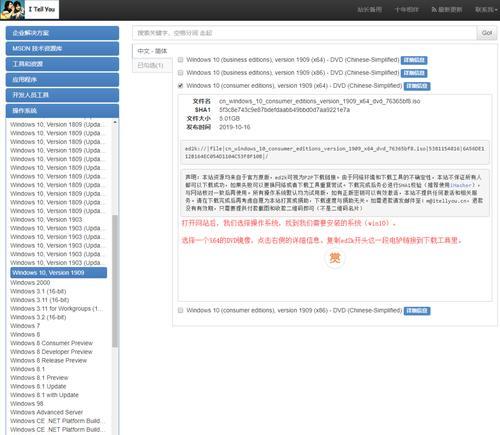The height and width of the screenshot is (435, 500).
Task: Click the SHA1 hash value
Action: tap(284, 110)
